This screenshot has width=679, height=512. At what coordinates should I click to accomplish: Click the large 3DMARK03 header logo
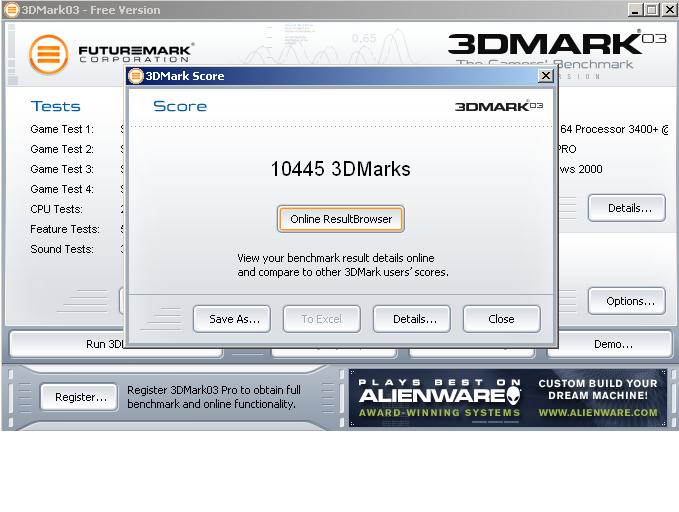(557, 44)
